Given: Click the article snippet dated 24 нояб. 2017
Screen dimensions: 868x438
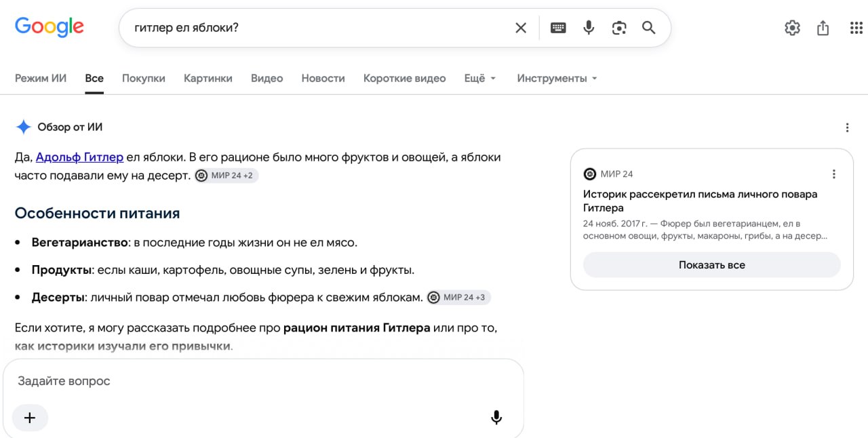Looking at the screenshot, I should (x=705, y=230).
